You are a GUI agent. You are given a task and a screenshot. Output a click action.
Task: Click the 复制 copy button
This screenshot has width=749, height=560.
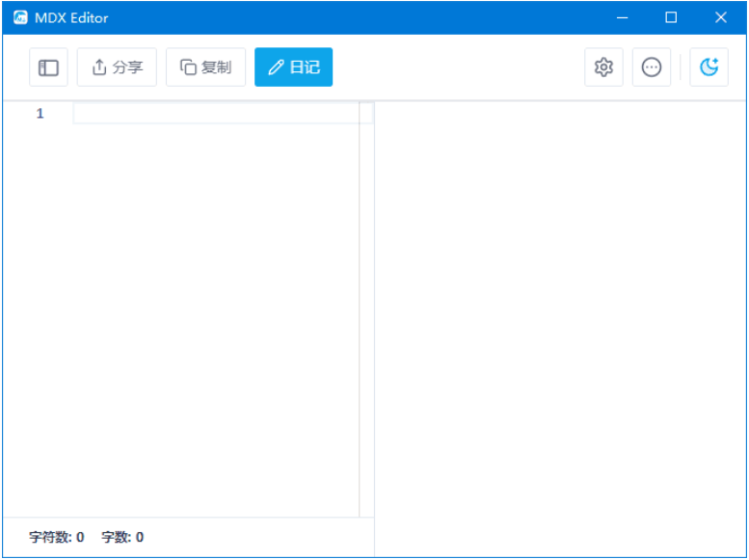pyautogui.click(x=206, y=67)
